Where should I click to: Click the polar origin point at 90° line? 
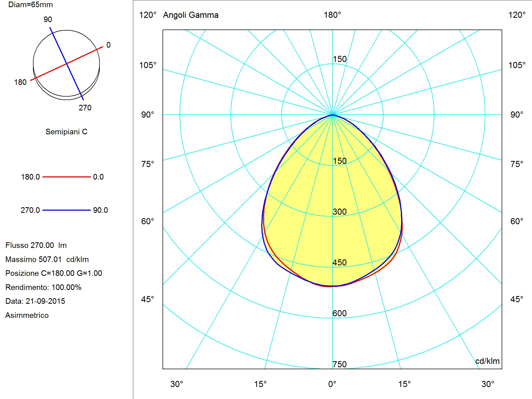coord(332,115)
